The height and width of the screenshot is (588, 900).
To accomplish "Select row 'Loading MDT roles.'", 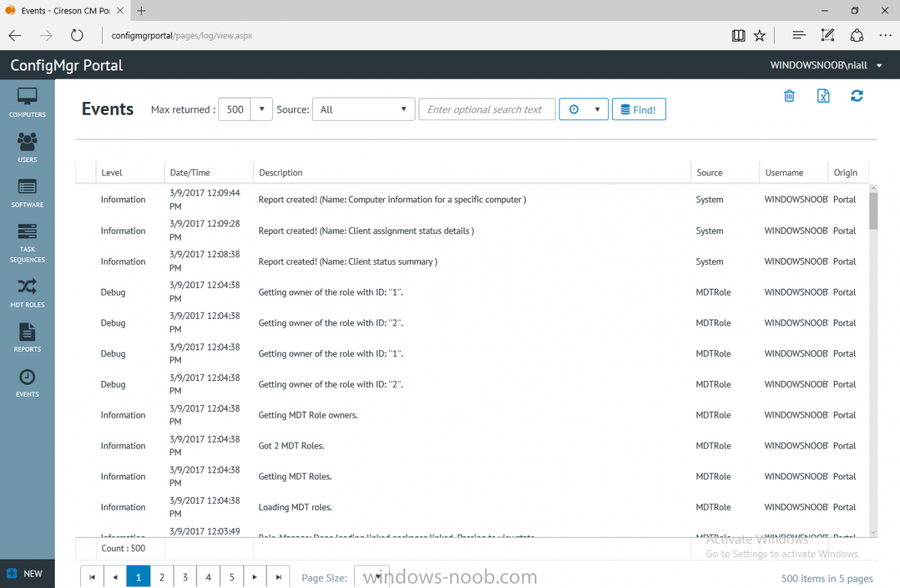I will 472,507.
